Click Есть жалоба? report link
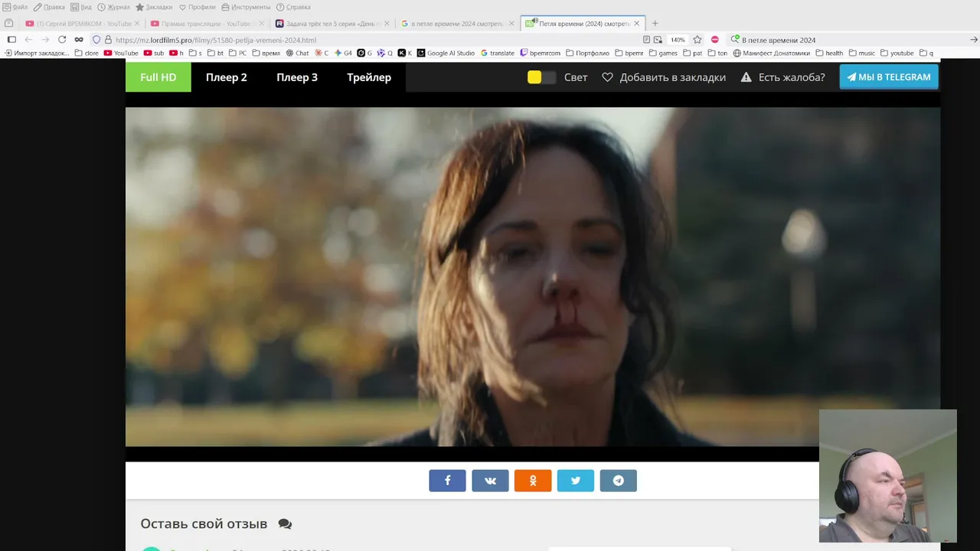 (782, 77)
